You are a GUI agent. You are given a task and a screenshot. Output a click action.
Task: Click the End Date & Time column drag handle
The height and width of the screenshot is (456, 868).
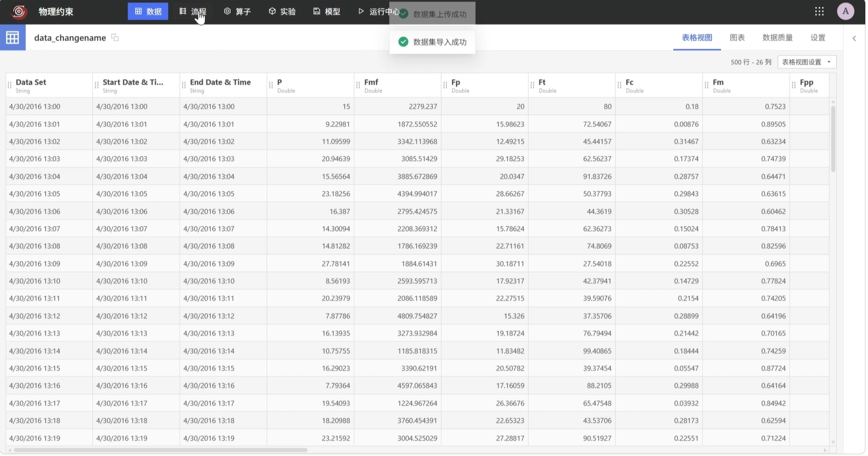(184, 85)
